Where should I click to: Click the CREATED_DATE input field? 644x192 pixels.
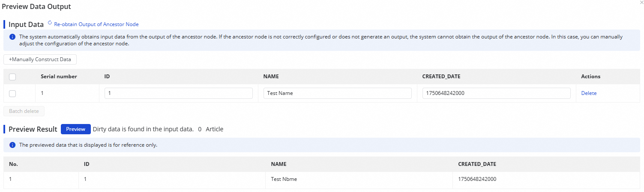(496, 93)
